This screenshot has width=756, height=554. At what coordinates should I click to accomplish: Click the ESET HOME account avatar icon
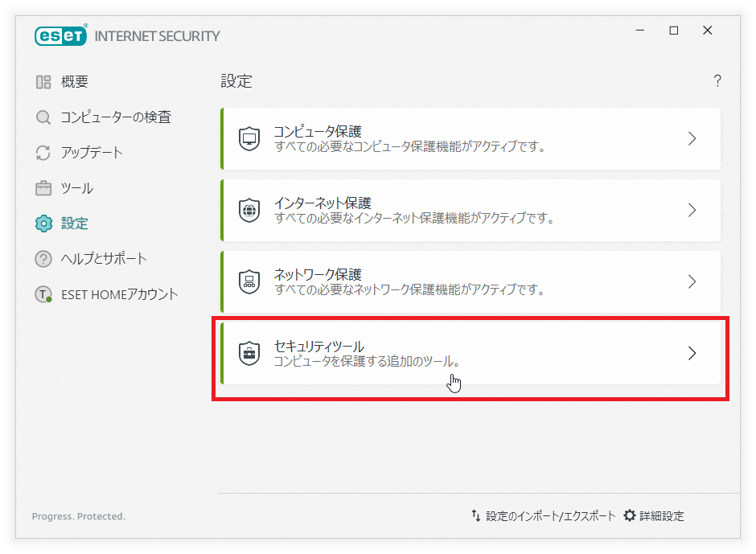coord(43,294)
